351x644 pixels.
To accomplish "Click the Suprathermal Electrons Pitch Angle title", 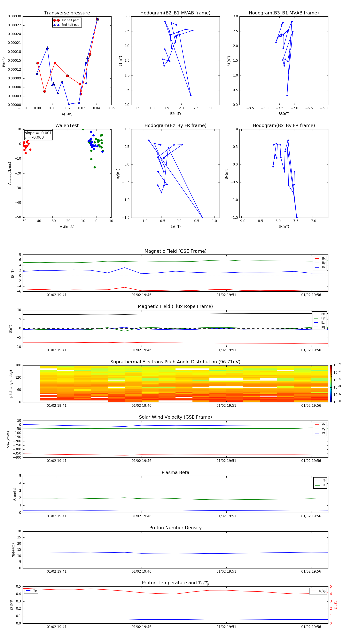I will [x=175, y=362].
